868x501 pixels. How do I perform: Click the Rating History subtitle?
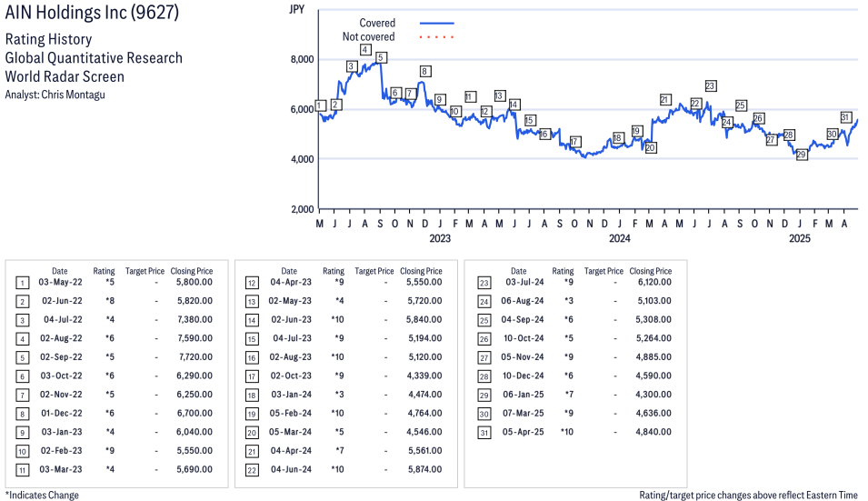point(49,39)
